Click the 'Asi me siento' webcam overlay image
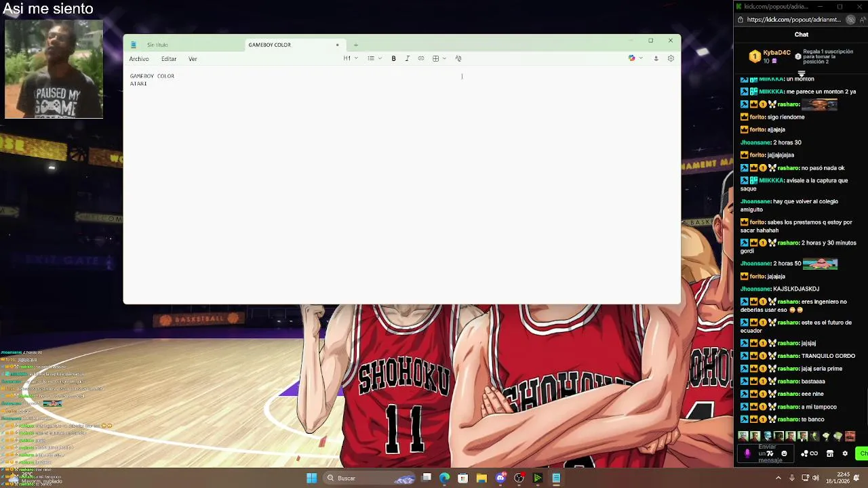Screen dimensions: 868x488 [x=54, y=69]
